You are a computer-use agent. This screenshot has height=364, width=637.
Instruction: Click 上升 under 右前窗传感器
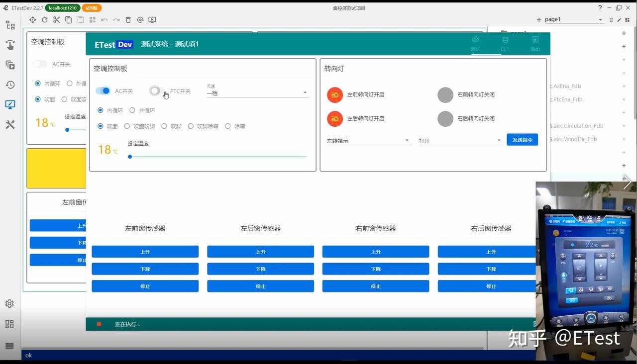pos(375,252)
